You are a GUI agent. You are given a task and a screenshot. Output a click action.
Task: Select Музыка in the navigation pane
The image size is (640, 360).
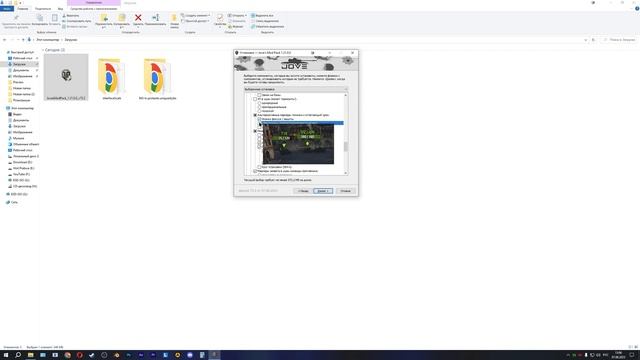(x=18, y=138)
